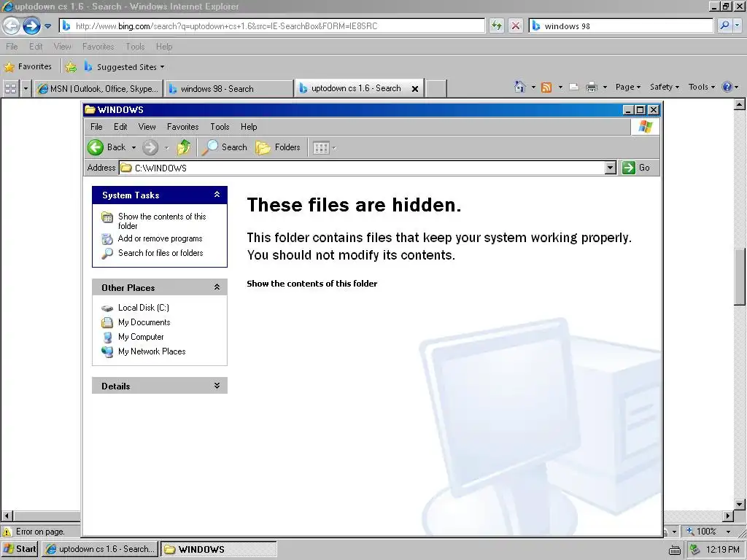Viewport: 747px width, 560px height.
Task: Open the Views icon in explorer toolbar
Action: (x=321, y=147)
